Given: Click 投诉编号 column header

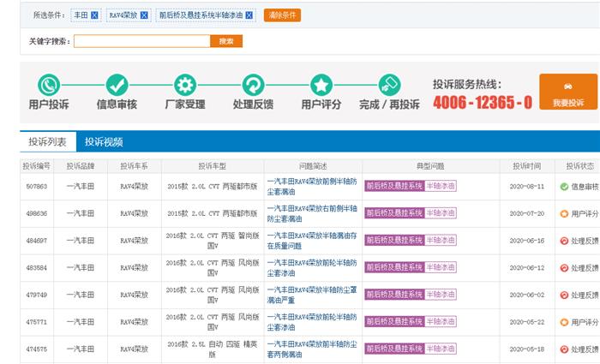Looking at the screenshot, I should [x=37, y=166].
